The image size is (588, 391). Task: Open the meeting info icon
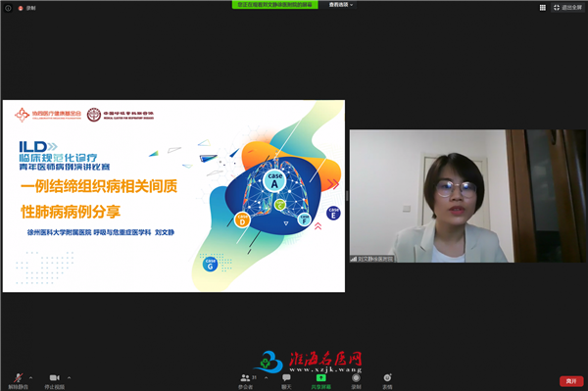[8, 8]
